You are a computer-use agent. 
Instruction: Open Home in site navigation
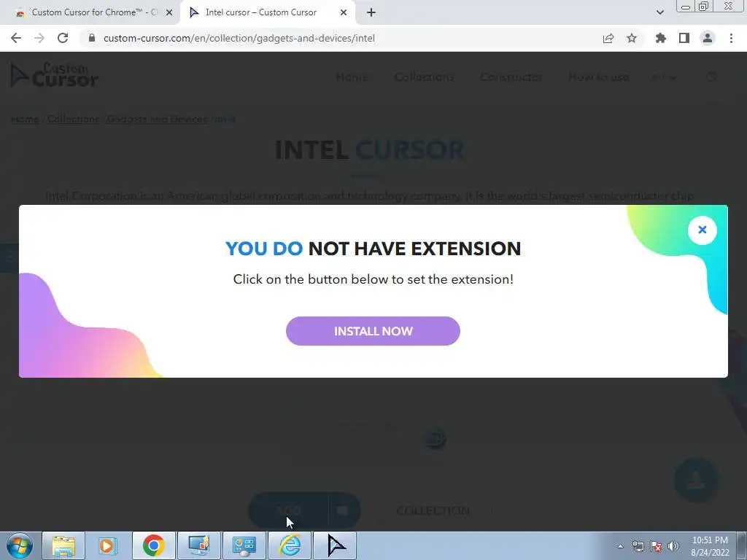(x=352, y=77)
